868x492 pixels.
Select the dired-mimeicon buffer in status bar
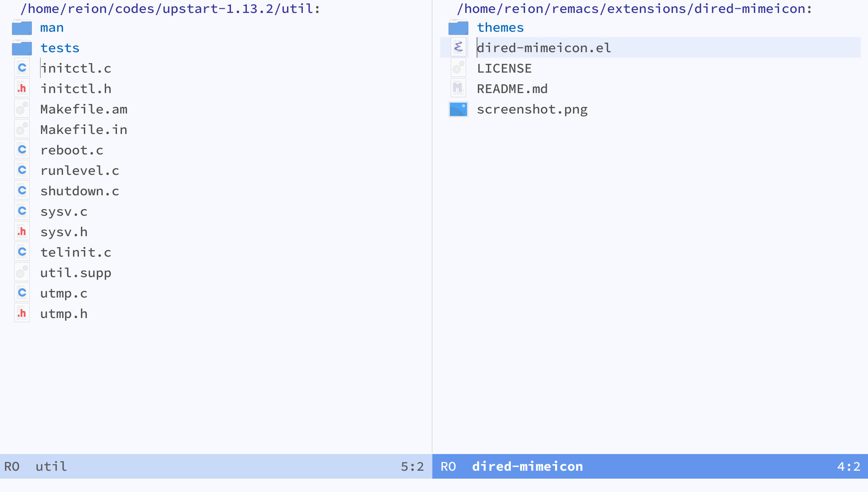[x=527, y=467]
